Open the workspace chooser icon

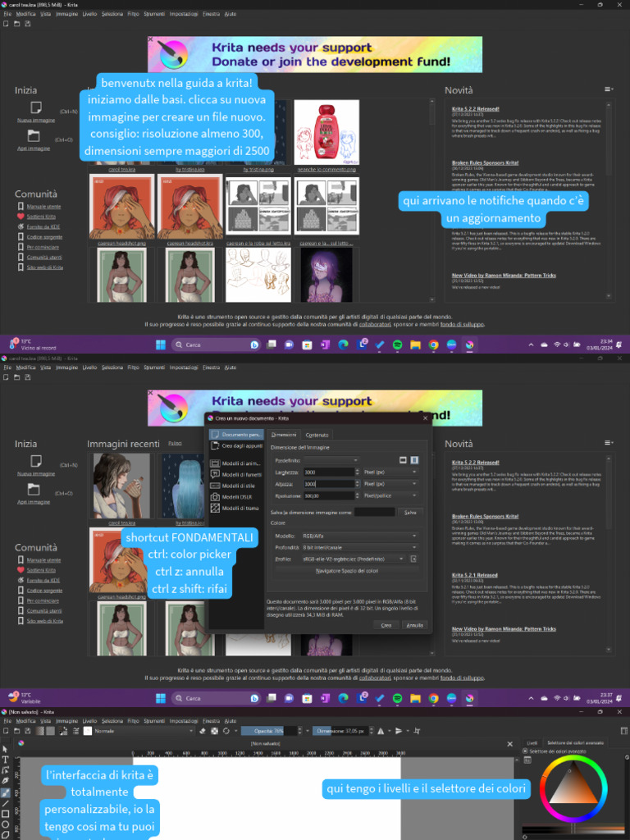click(x=624, y=731)
